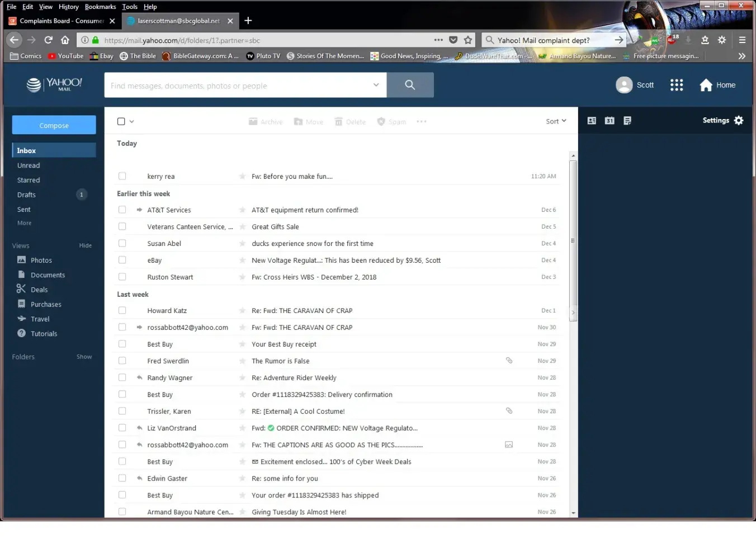
Task: Open the Contacts panel icon
Action: coord(592,121)
